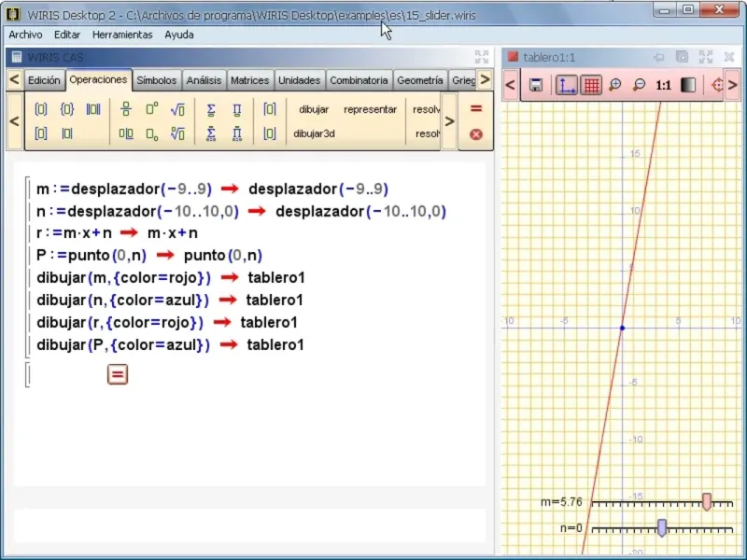Click 'dibujar(r,{color=rojo})' line
Viewport: 747px width, 560px height.
167,323
